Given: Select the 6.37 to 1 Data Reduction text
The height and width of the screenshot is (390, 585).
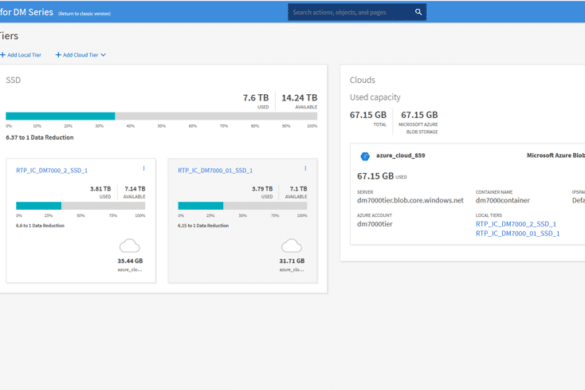Looking at the screenshot, I should click(40, 137).
